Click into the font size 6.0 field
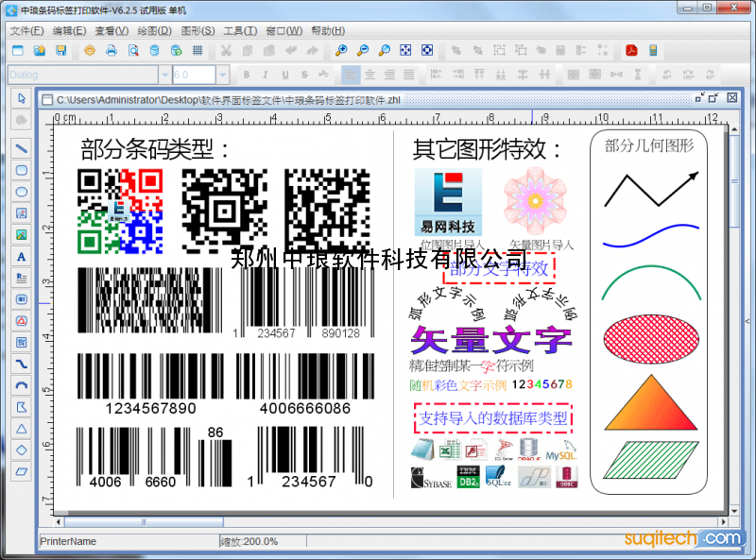The image size is (756, 560). pos(194,75)
